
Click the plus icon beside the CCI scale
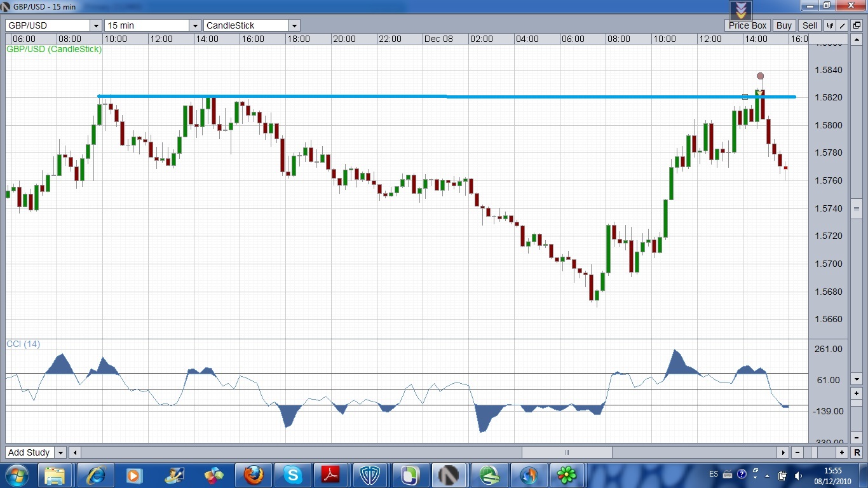click(857, 394)
